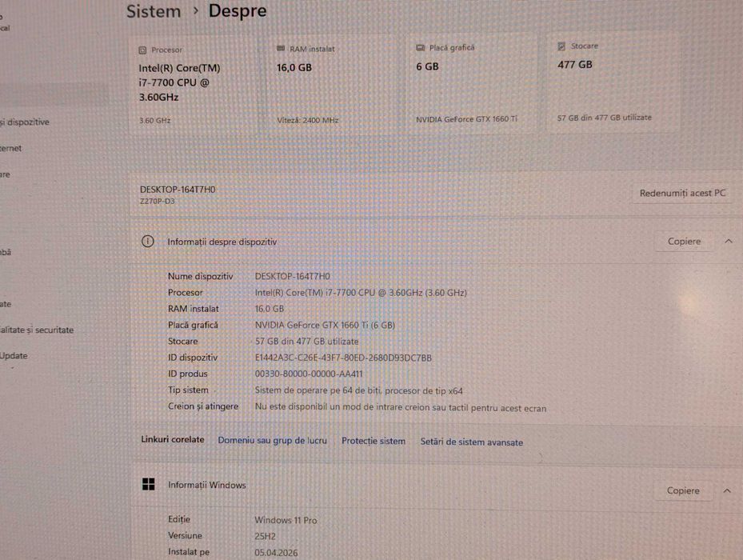The width and height of the screenshot is (743, 560).
Task: Select the Nume dispozitiv value DESKTOP-164T7H0
Action: 293,276
